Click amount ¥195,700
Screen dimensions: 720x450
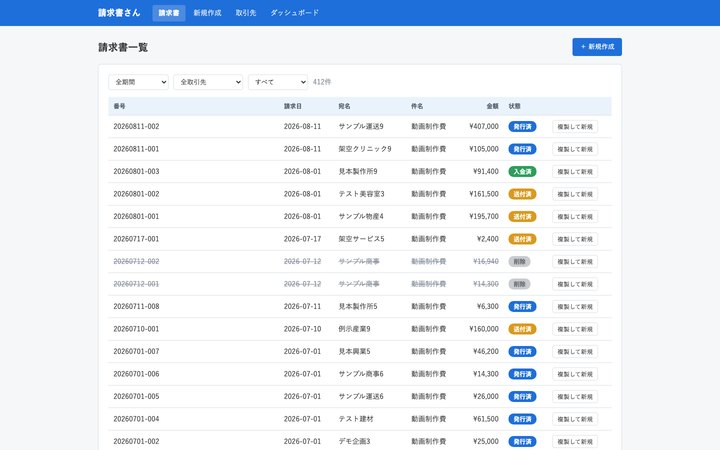pos(484,216)
